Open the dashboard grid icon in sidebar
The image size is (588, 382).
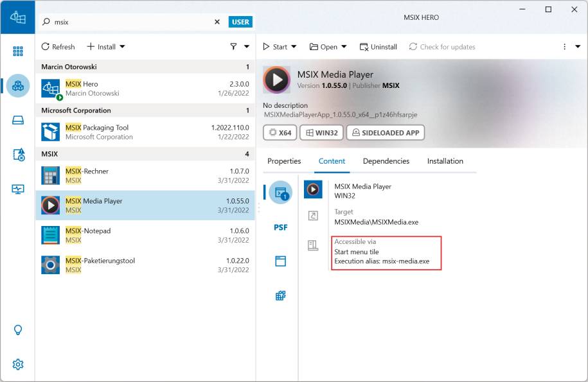point(17,51)
